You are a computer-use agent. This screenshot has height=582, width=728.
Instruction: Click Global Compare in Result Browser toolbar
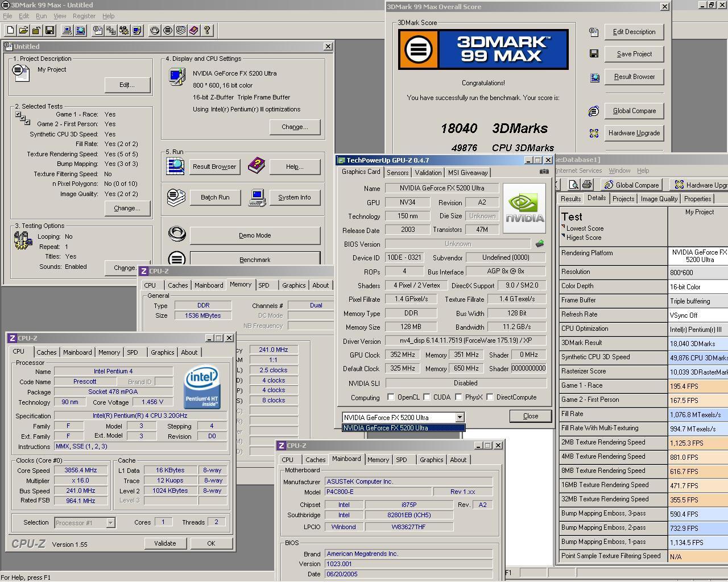click(631, 185)
